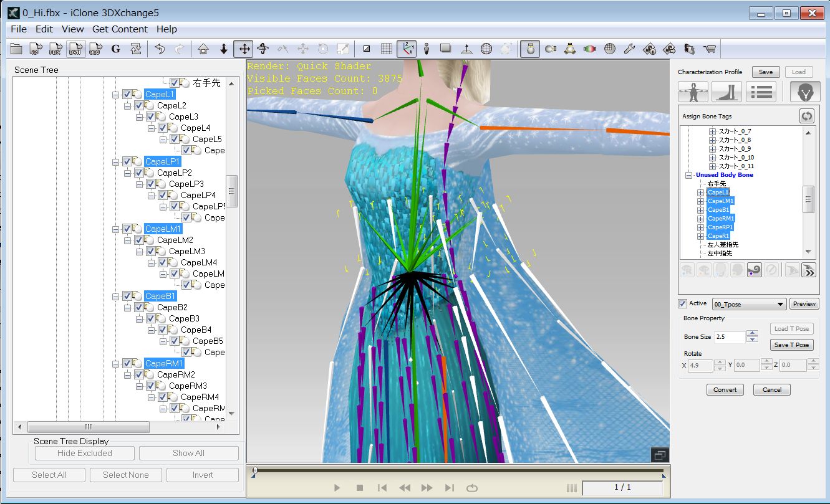Click the highlighted light bulb toolbar icon
This screenshot has width=830, height=504.
click(531, 49)
